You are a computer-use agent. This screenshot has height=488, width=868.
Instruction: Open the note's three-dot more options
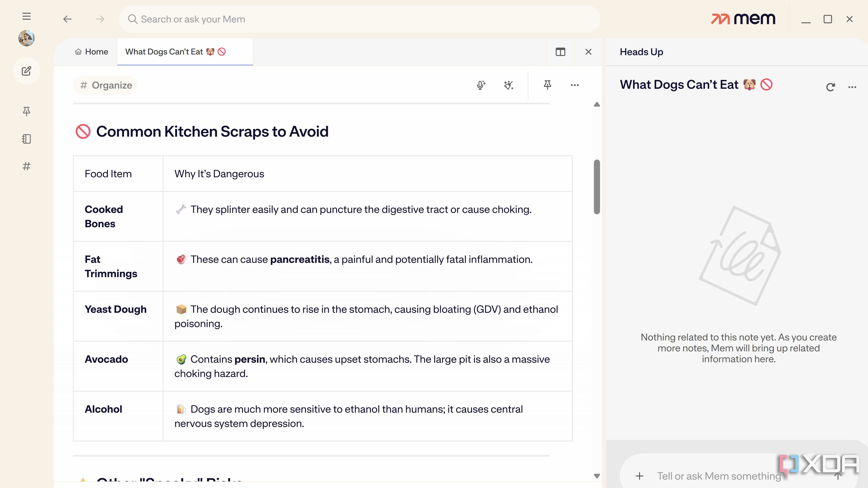pyautogui.click(x=575, y=85)
